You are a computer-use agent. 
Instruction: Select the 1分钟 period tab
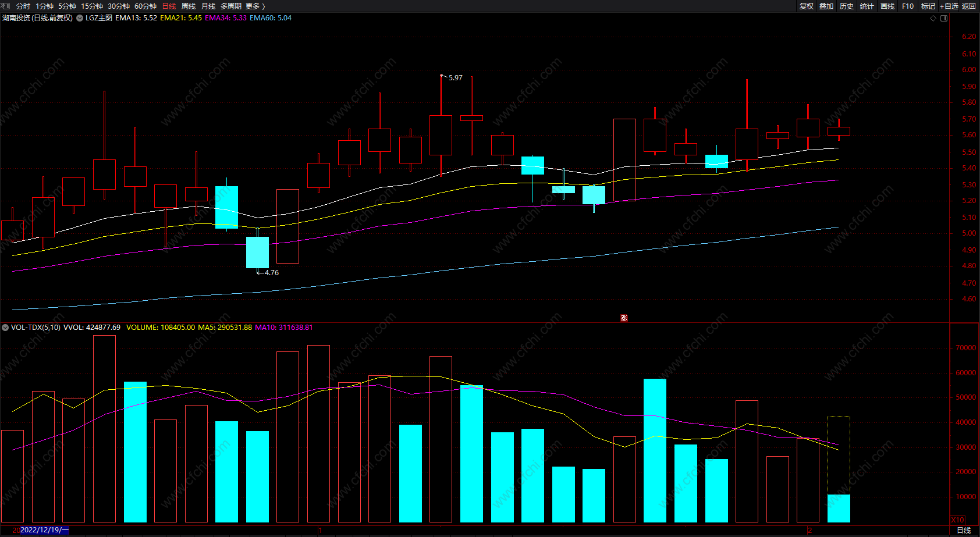tap(45, 6)
